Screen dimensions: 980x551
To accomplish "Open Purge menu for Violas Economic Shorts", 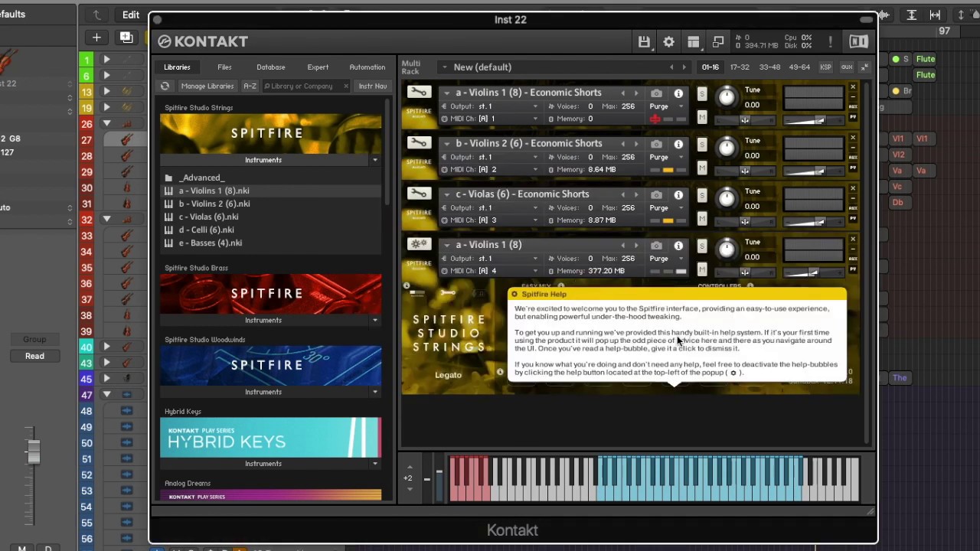I will pyautogui.click(x=665, y=208).
